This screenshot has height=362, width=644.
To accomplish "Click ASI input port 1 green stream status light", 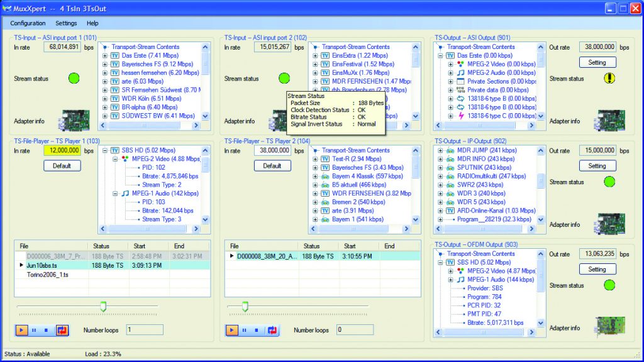I will point(74,78).
